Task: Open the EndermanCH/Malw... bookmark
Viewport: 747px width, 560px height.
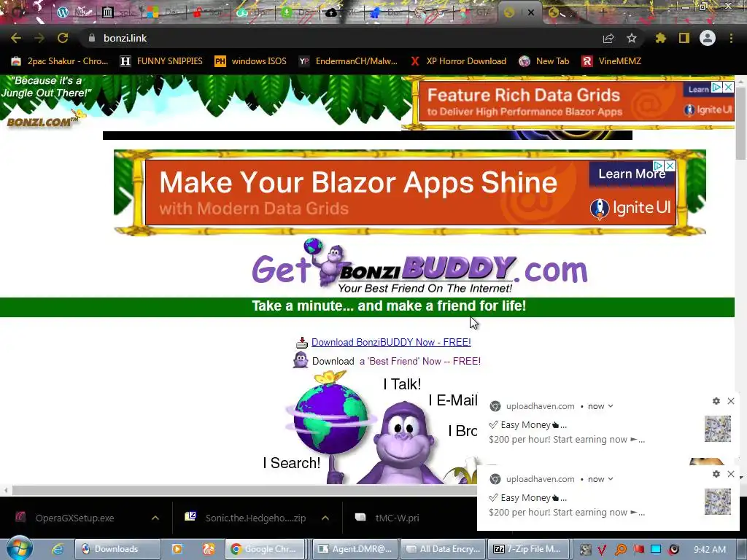Action: click(x=348, y=61)
